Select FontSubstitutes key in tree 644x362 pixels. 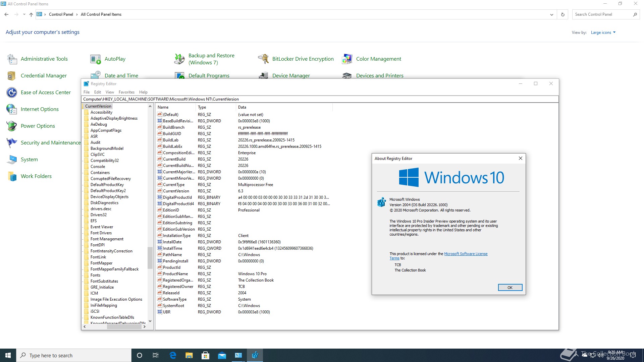click(x=104, y=281)
